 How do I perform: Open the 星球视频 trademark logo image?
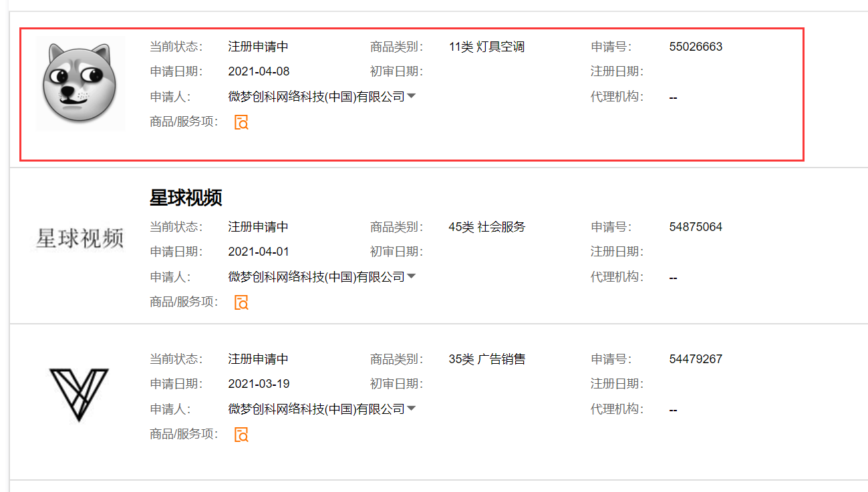(80, 238)
